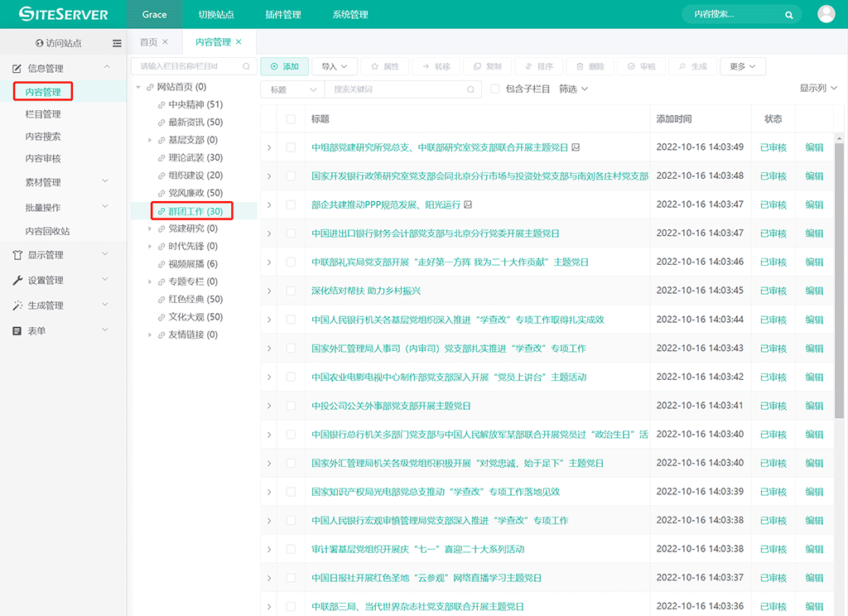Tick the checkbox for 深化结对帮扶 row
The height and width of the screenshot is (616, 848).
tap(291, 291)
